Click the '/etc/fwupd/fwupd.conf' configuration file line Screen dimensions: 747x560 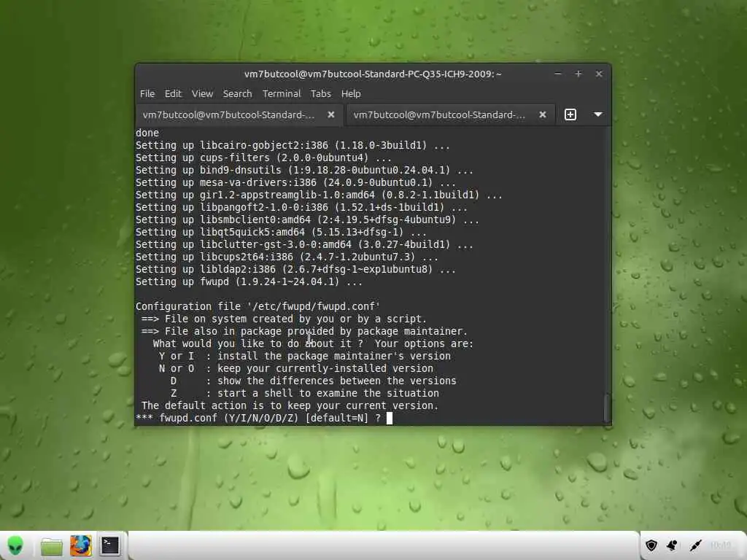tap(258, 306)
